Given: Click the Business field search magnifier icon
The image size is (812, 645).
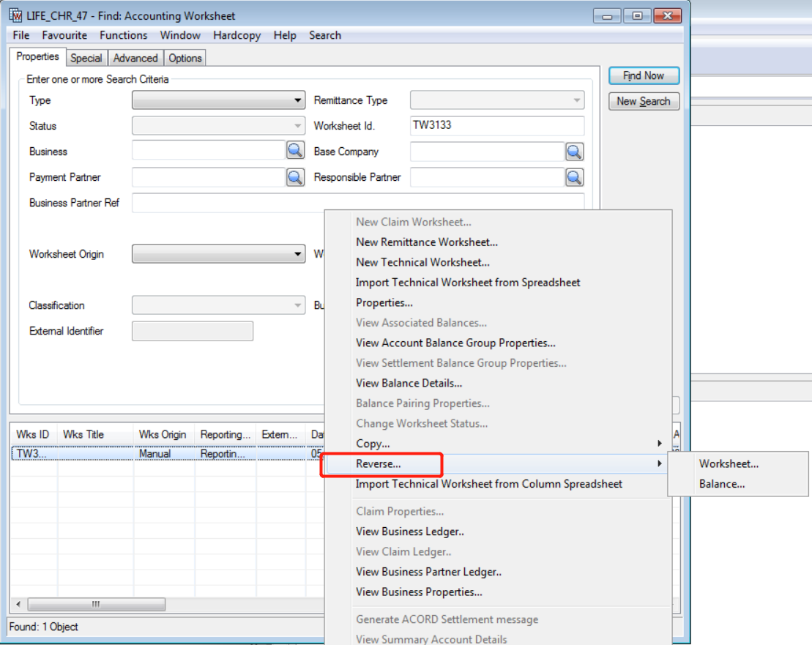Looking at the screenshot, I should [295, 151].
